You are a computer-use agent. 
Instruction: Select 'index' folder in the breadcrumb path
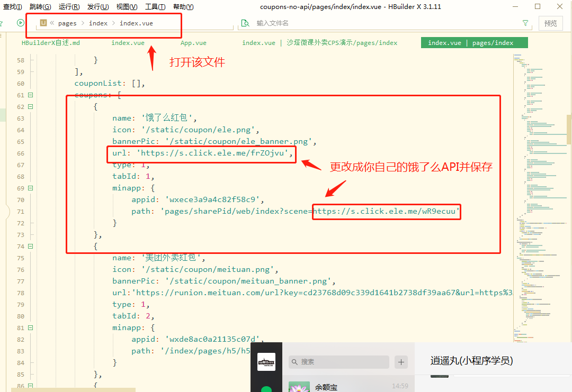click(x=98, y=23)
